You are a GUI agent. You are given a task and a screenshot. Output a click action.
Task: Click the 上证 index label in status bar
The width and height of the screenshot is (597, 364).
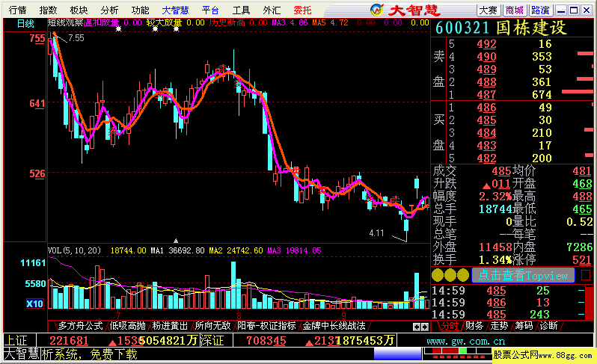click(16, 340)
